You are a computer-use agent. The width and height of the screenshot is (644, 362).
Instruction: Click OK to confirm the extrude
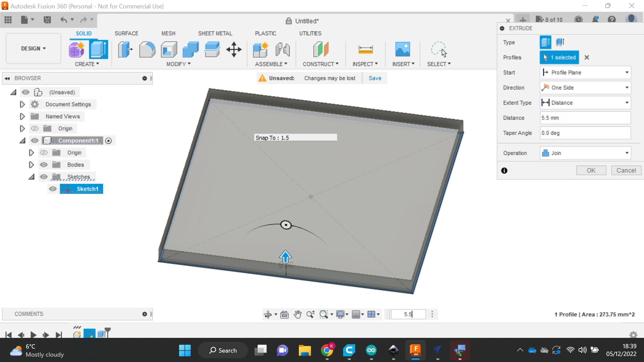click(591, 170)
